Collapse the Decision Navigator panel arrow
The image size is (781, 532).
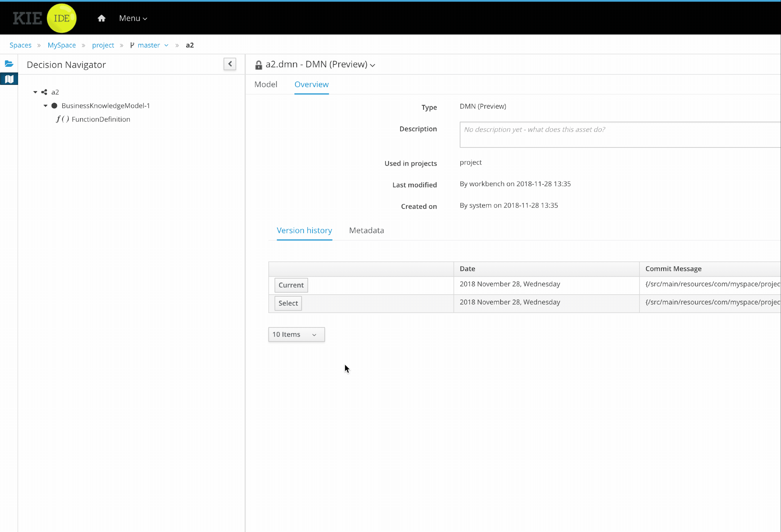coord(230,64)
